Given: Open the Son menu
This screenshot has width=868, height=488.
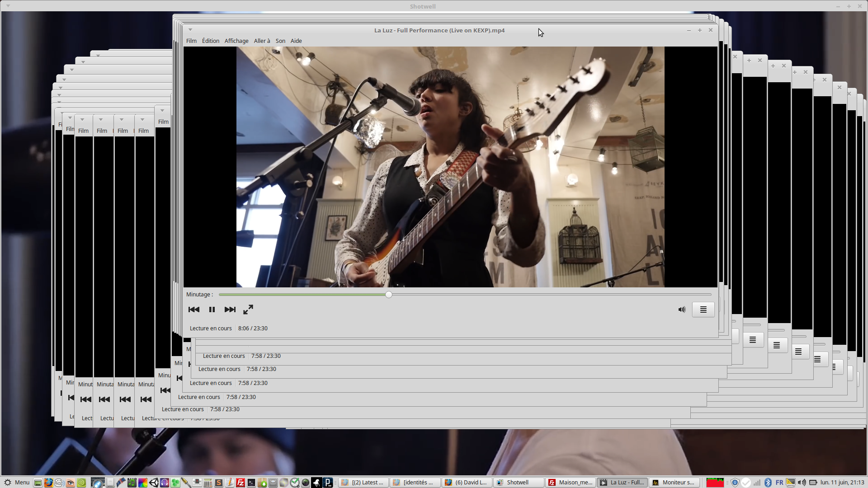Looking at the screenshot, I should pos(280,41).
